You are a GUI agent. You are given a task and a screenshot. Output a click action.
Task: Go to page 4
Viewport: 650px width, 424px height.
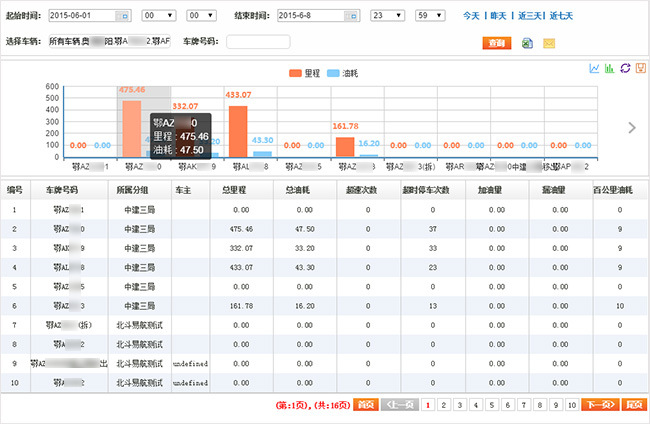tap(476, 405)
